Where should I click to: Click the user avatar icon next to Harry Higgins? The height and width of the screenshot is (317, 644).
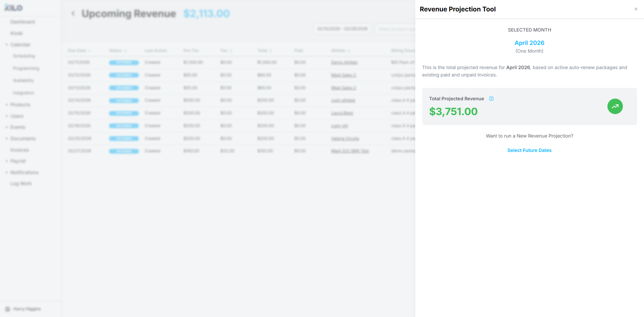[x=8, y=309]
